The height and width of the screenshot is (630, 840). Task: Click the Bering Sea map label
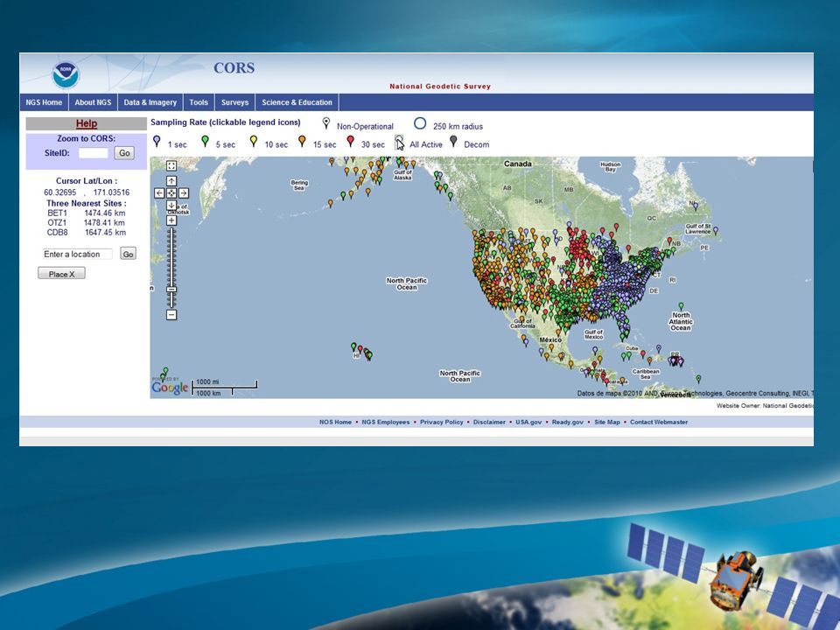click(x=299, y=185)
